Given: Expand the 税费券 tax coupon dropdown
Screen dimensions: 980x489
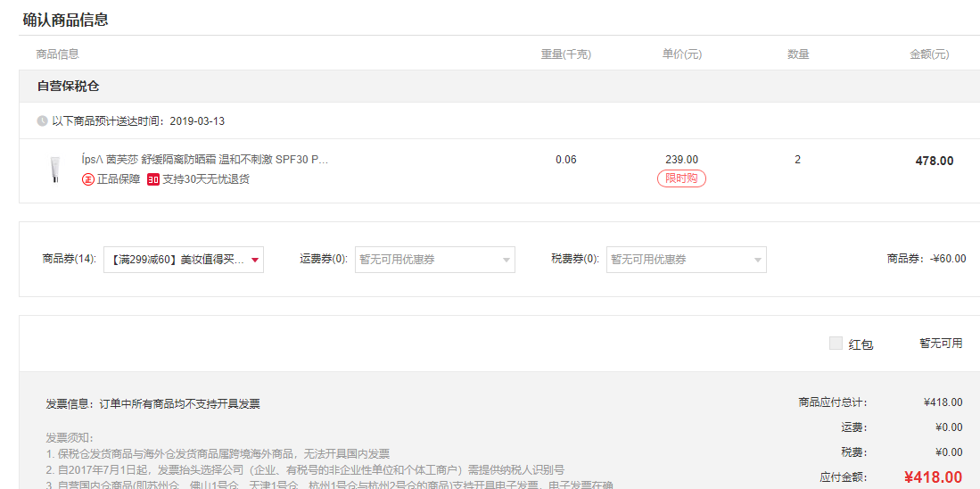Looking at the screenshot, I should [686, 260].
